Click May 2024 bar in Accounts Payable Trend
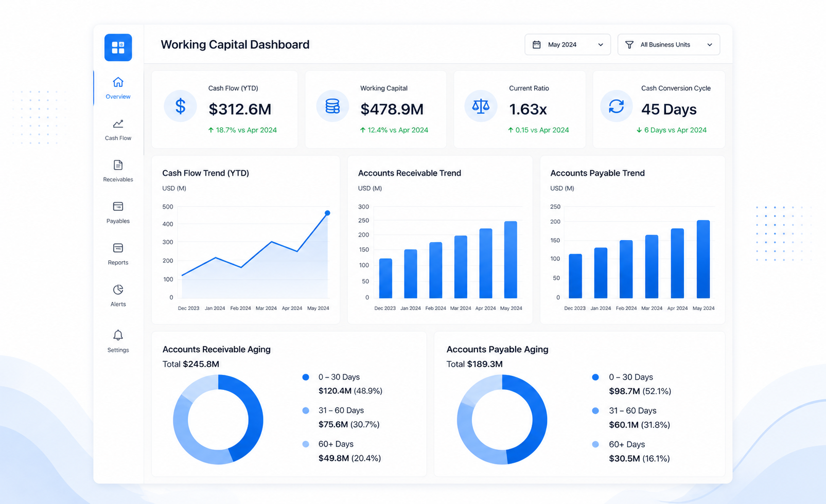This screenshot has width=826, height=504. (x=703, y=259)
